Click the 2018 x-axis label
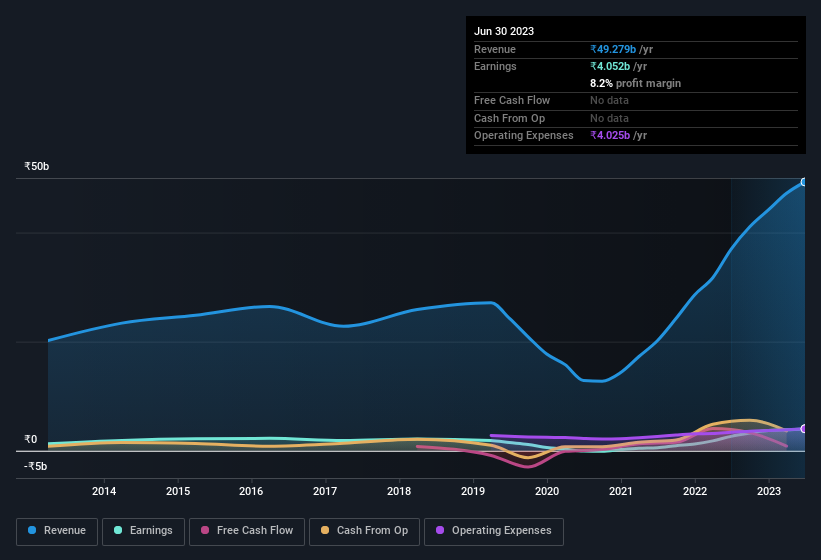This screenshot has width=821, height=560. click(x=399, y=491)
